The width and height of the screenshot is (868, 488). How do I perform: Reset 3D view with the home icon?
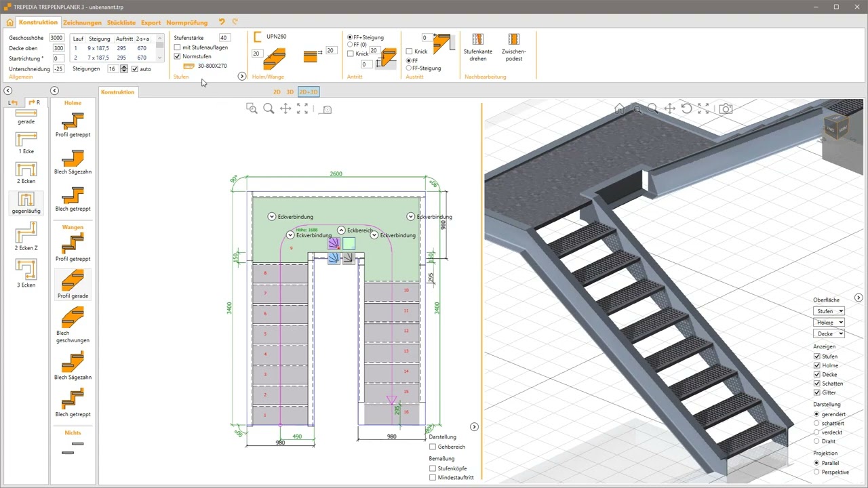point(619,108)
